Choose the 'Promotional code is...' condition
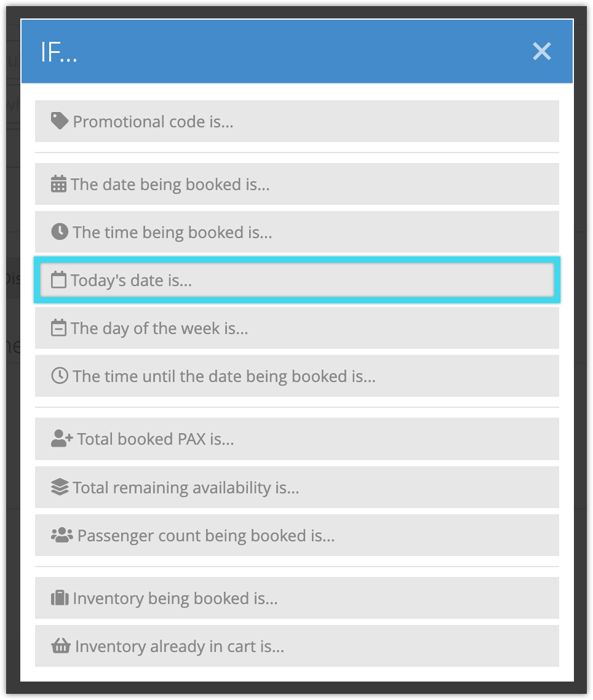Image resolution: width=593 pixels, height=700 pixels. tap(297, 121)
